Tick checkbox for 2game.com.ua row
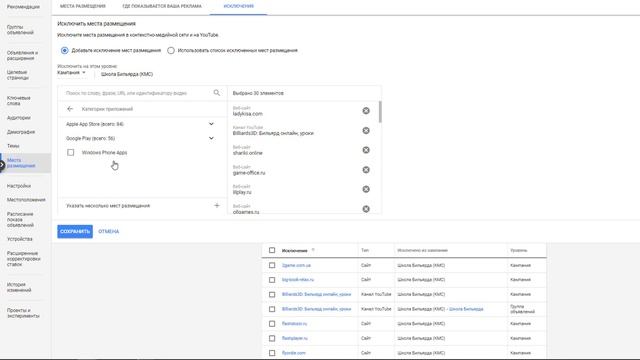Image resolution: width=640 pixels, height=360 pixels. pyautogui.click(x=272, y=265)
